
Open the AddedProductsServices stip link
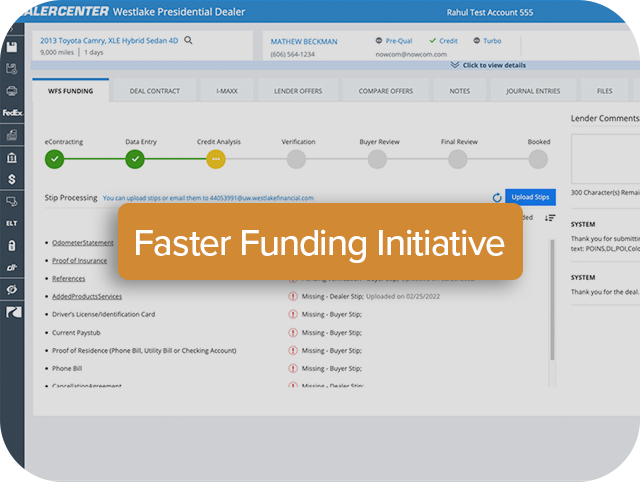point(87,296)
